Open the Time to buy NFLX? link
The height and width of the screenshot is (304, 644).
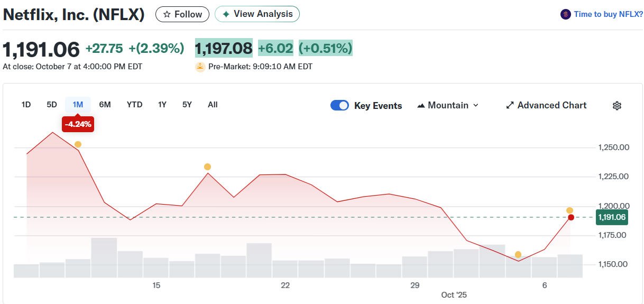coord(609,14)
